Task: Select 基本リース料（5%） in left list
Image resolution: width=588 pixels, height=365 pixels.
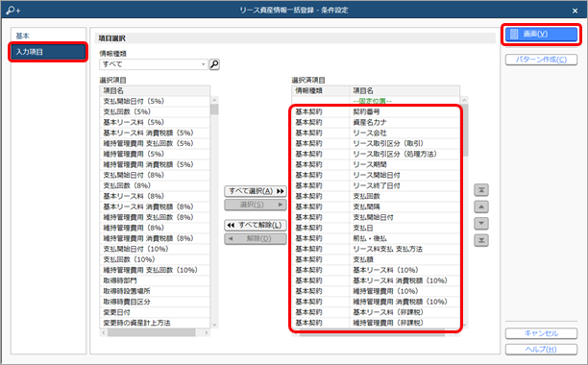Action: (x=155, y=122)
